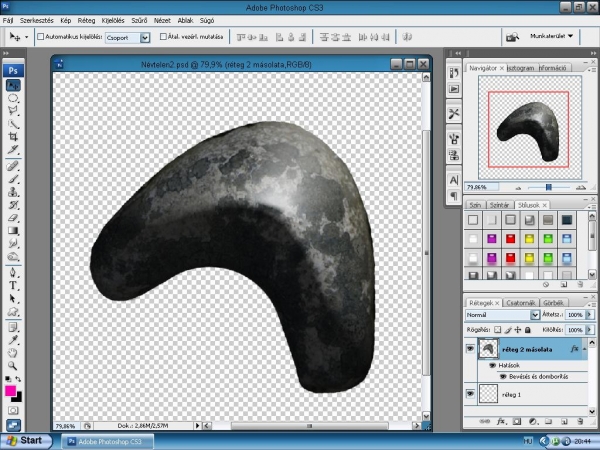Switch to the Csatornák tab
The image size is (600, 450).
point(520,303)
